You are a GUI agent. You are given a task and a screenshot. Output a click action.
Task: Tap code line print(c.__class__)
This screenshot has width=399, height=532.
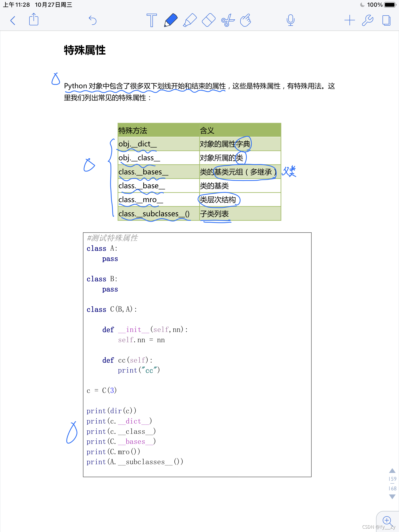tap(121, 432)
